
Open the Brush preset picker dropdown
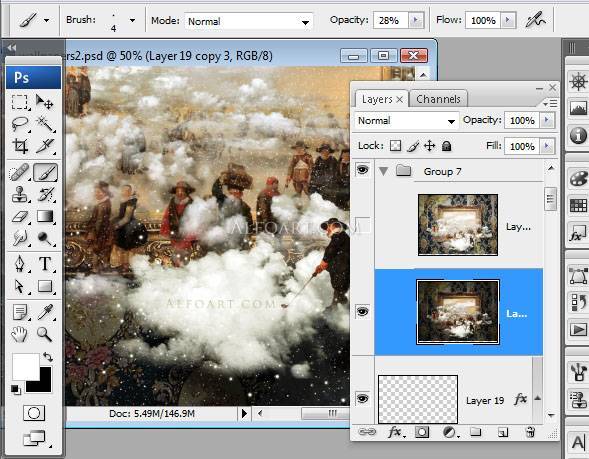pos(132,20)
